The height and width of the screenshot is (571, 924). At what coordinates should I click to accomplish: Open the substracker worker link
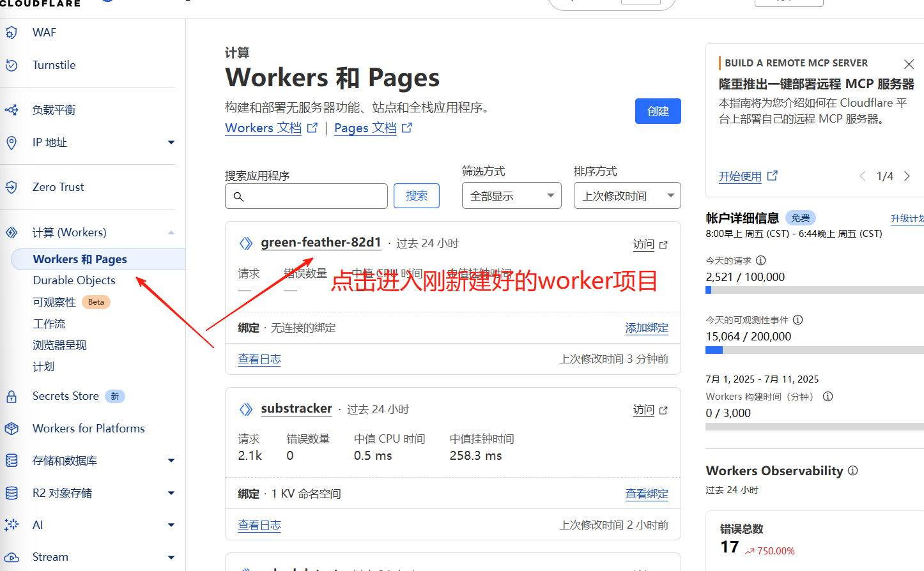point(296,409)
